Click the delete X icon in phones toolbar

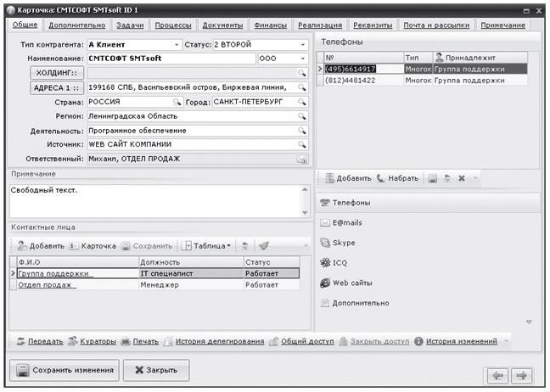(x=461, y=179)
